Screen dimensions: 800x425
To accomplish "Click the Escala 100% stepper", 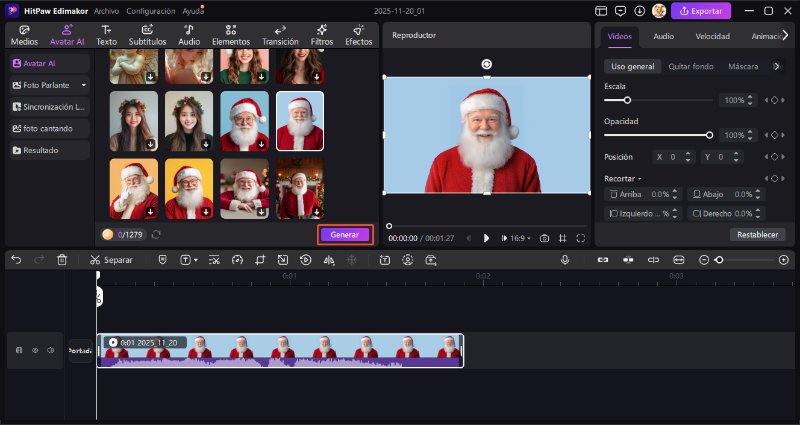I will [x=749, y=101].
